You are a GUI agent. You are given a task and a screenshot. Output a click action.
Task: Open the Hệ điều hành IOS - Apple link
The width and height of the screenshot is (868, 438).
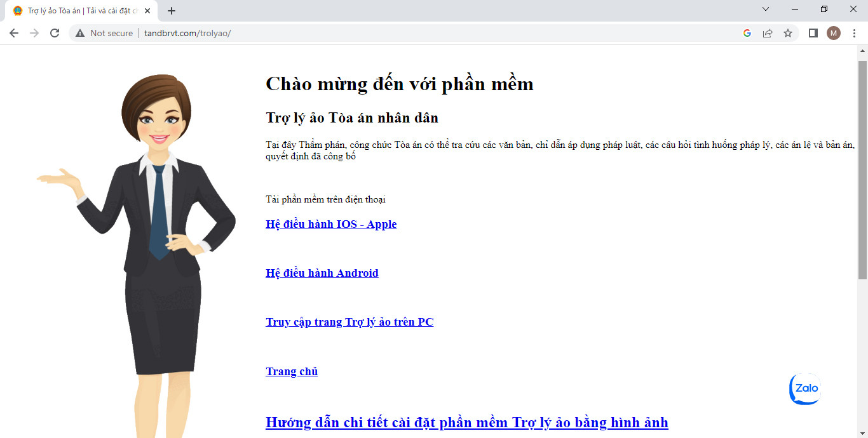click(331, 224)
